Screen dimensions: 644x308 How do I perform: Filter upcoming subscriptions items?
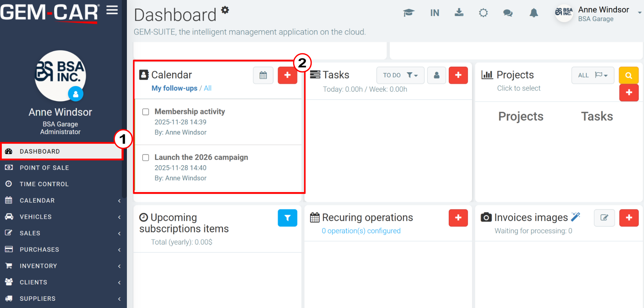[287, 218]
